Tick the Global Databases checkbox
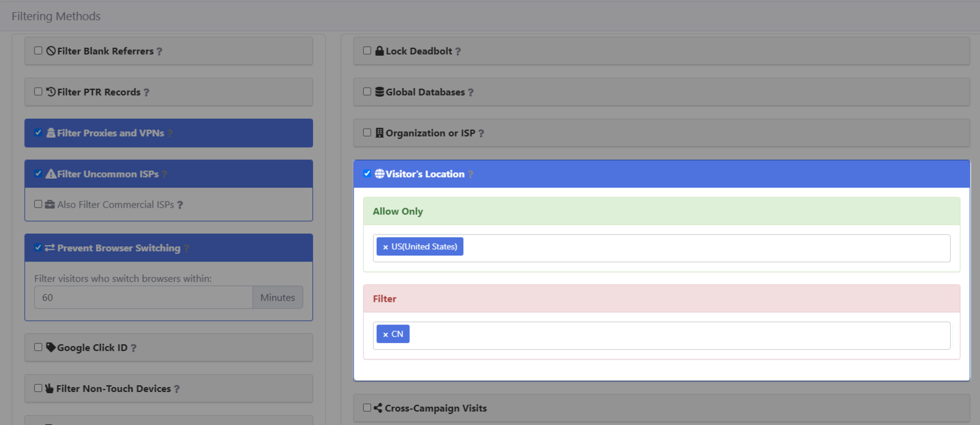This screenshot has height=425, width=980. [x=367, y=92]
